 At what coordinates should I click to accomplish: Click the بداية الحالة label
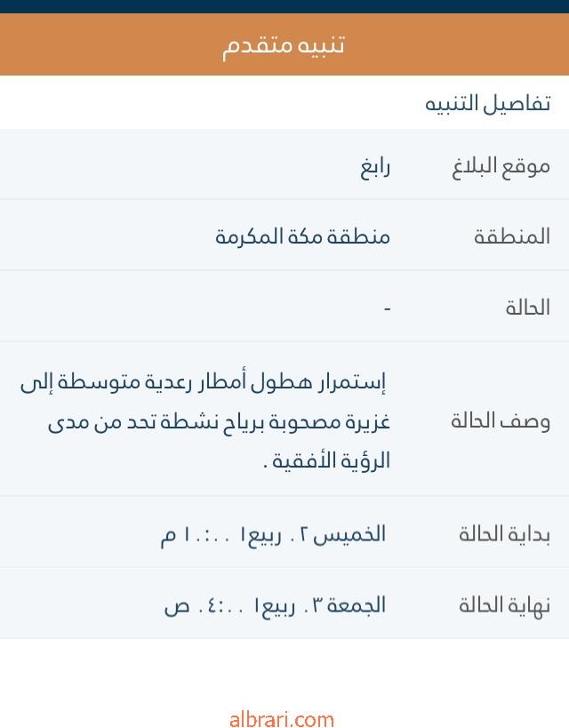point(504,534)
